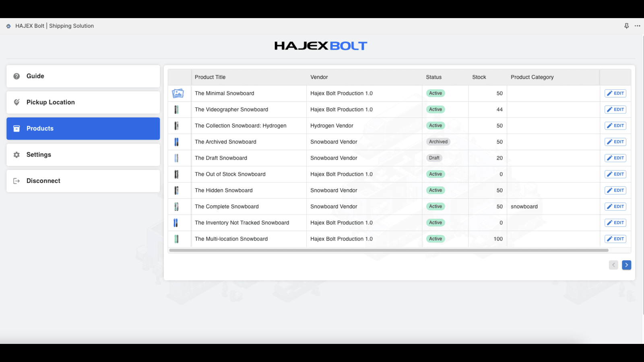Edit The Complete Snowboard
Viewport: 644px width, 362px height.
pyautogui.click(x=615, y=206)
